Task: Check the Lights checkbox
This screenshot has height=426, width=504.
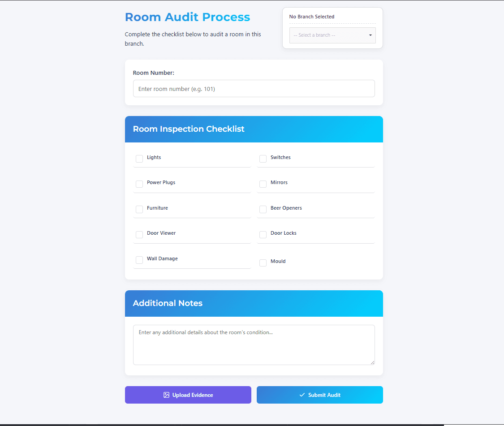Action: [139, 159]
